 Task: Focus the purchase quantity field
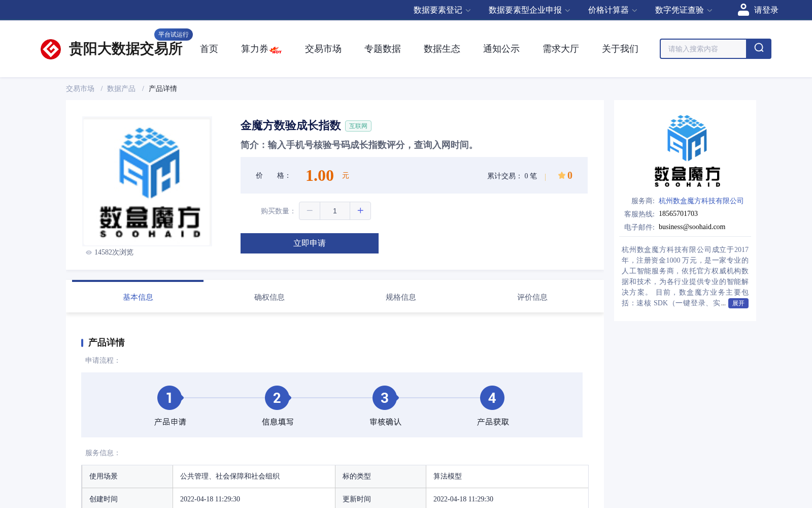(335, 211)
